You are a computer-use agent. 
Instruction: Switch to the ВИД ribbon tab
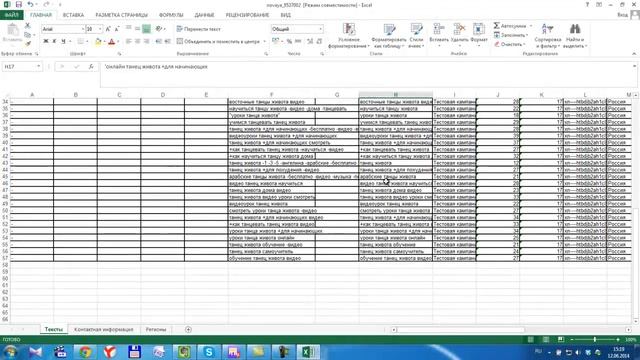tap(286, 15)
